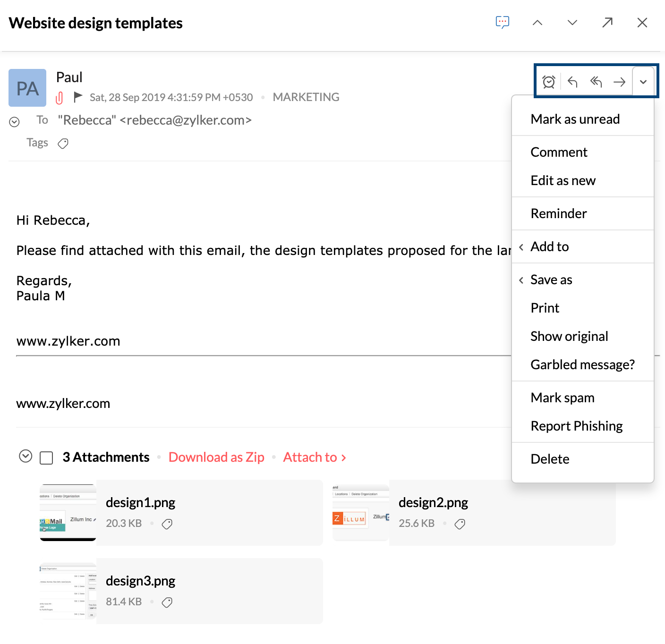
Task: Open the design2.png thumbnail preview
Action: click(361, 513)
